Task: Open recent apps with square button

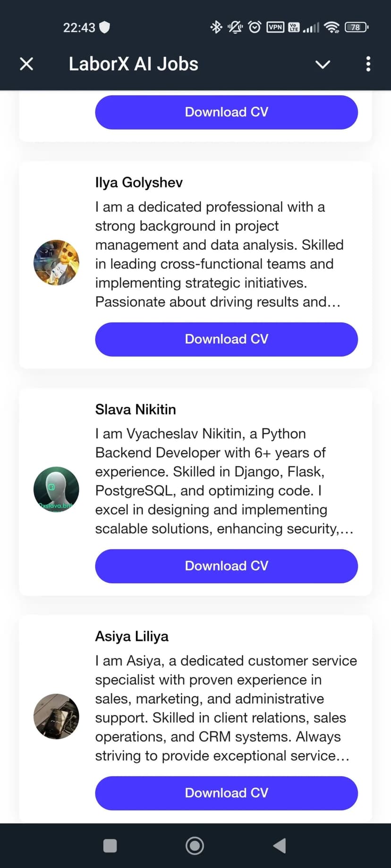Action: pos(110,846)
